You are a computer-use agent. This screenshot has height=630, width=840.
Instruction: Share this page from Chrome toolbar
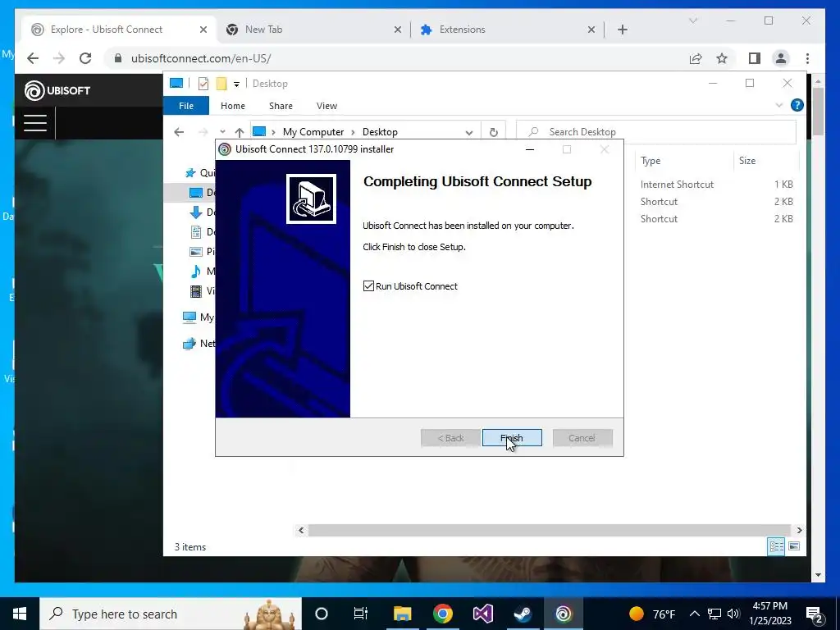(x=696, y=58)
